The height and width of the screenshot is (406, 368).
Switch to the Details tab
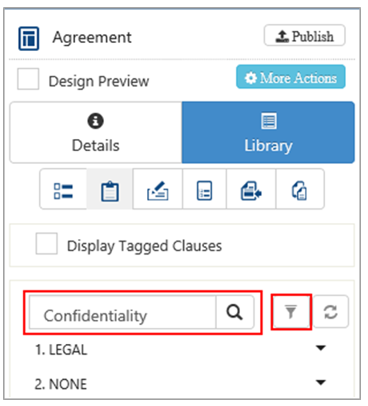coord(96,132)
